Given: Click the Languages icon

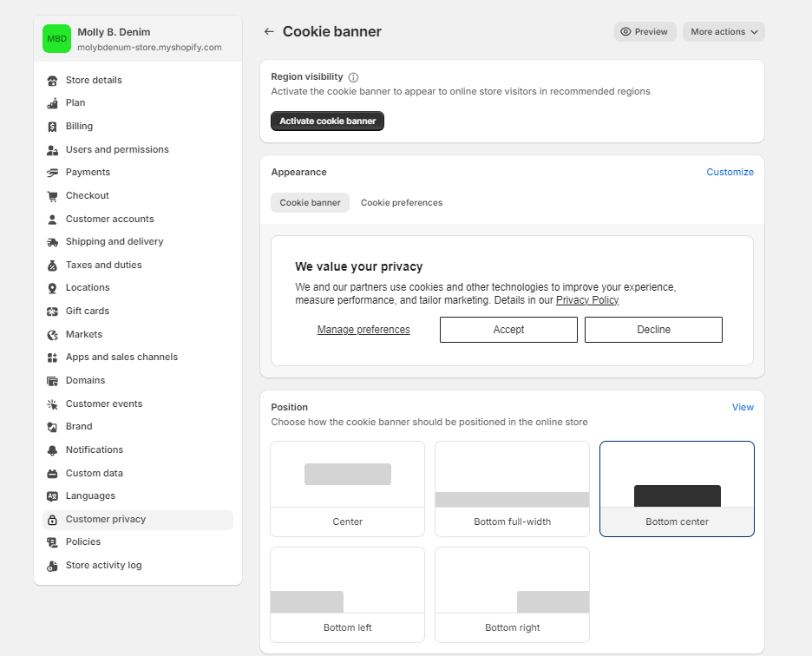Looking at the screenshot, I should 52,496.
